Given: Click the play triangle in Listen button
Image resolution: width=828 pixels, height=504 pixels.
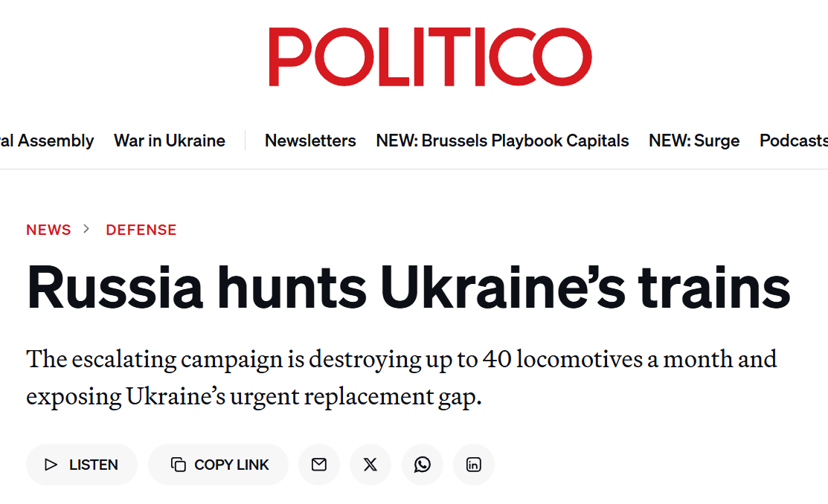Looking at the screenshot, I should pyautogui.click(x=51, y=465).
